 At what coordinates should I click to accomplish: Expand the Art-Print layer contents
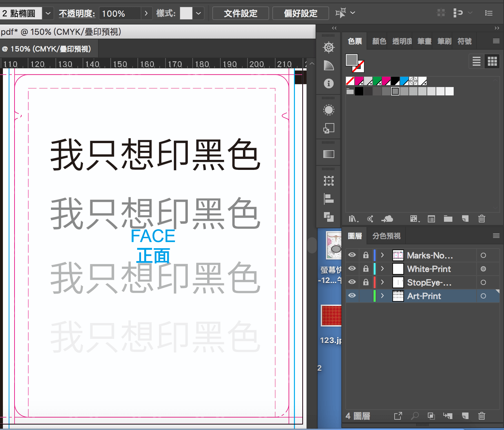(x=382, y=296)
